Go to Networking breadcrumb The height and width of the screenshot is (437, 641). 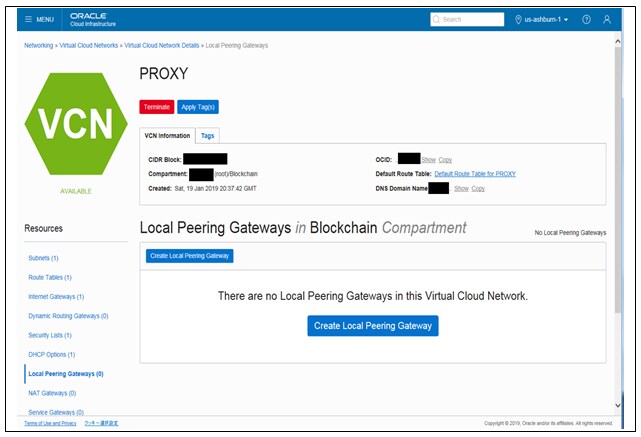(x=38, y=45)
